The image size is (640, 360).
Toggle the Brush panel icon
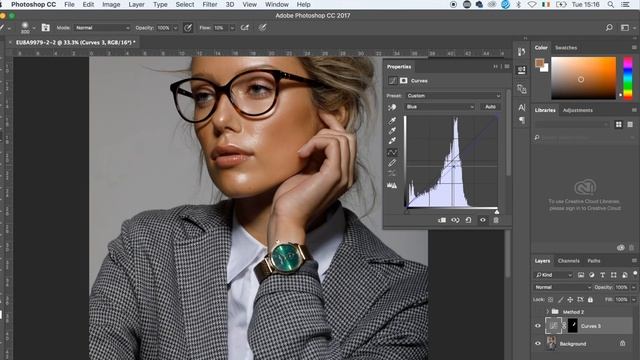pyautogui.click(x=45, y=28)
